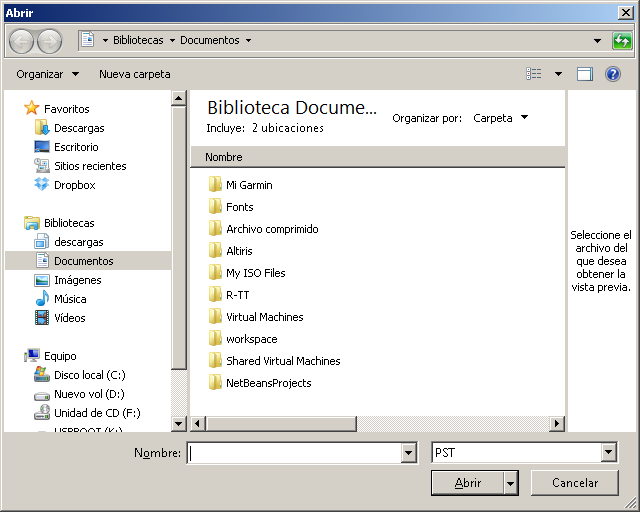The width and height of the screenshot is (640, 512).
Task: Click the Favoritos star icon
Action: coord(31,108)
